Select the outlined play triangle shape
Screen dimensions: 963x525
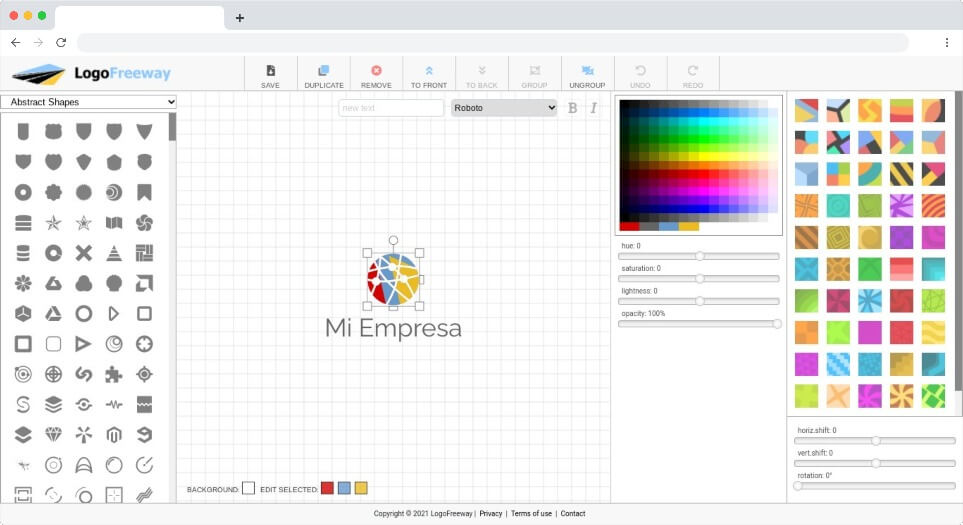84,344
